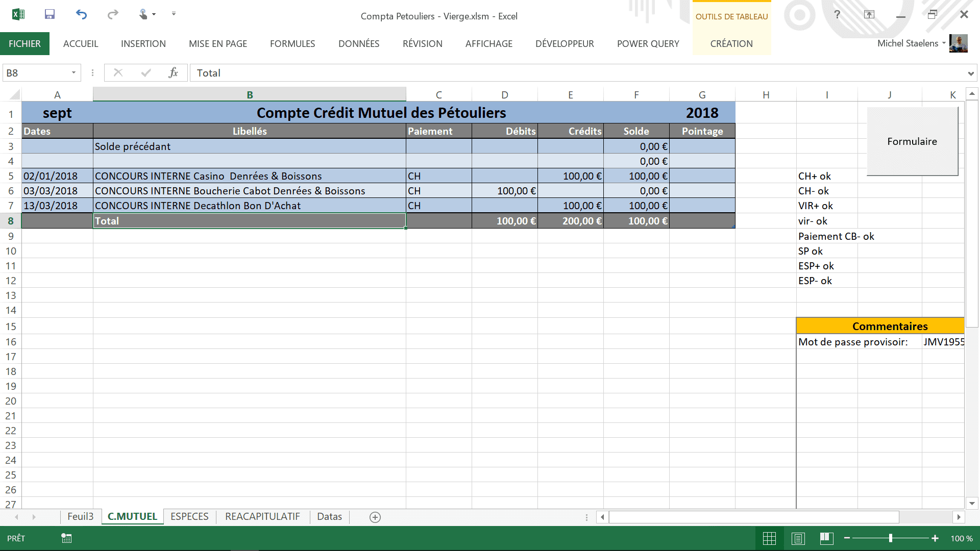Click the Redo arrow icon
This screenshot has height=551, width=980.
tap(113, 14)
